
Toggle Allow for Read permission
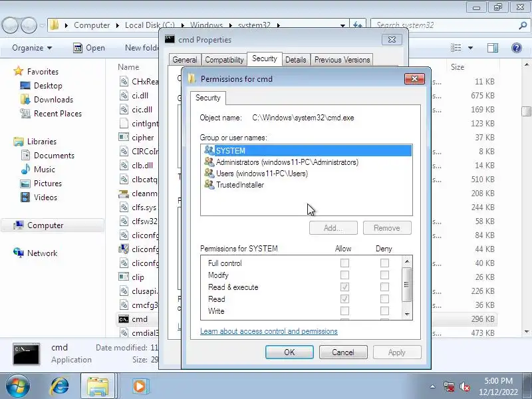[x=344, y=299]
